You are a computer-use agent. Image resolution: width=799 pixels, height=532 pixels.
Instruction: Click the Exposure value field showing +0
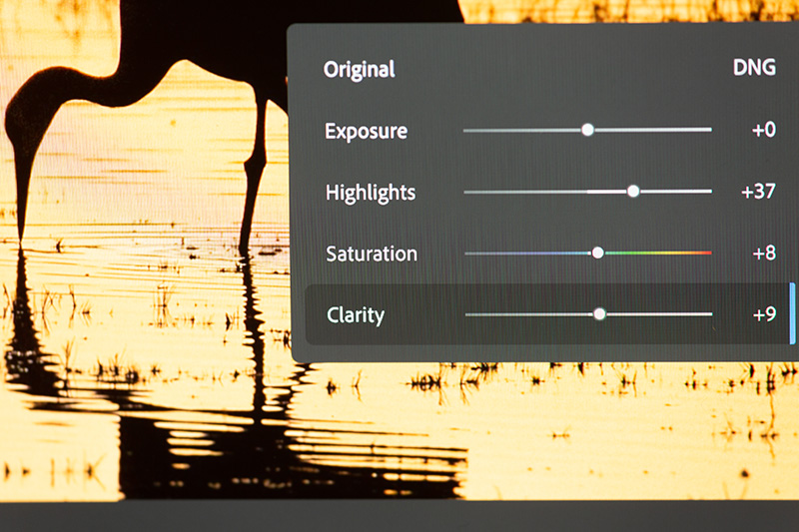tap(763, 131)
